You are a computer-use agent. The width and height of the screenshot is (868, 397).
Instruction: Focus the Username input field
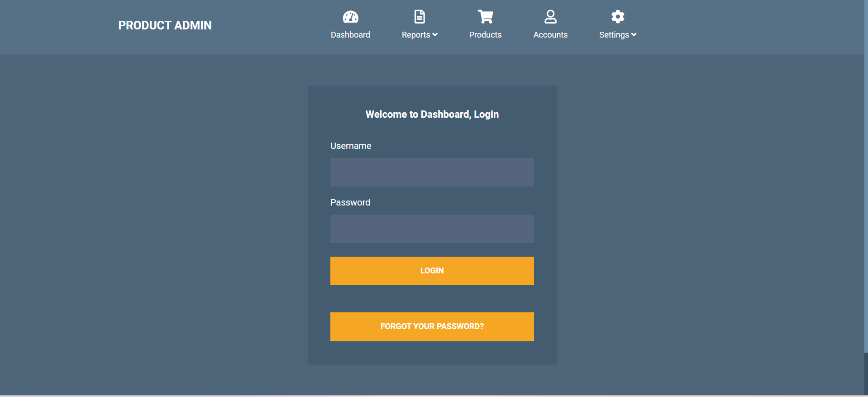tap(432, 172)
